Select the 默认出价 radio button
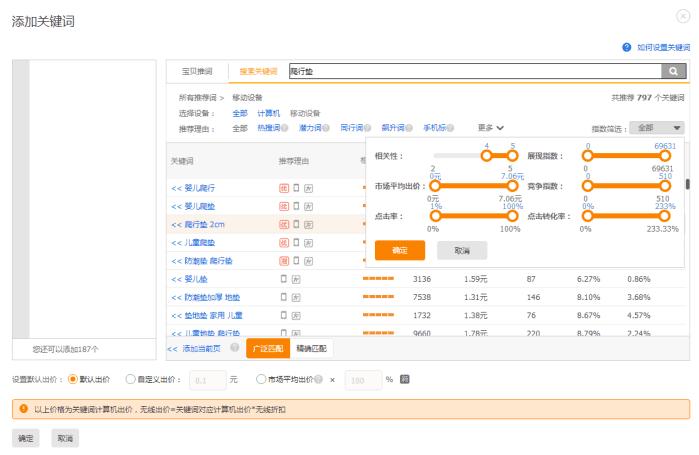Screen dimensions: 699x455 [72, 380]
